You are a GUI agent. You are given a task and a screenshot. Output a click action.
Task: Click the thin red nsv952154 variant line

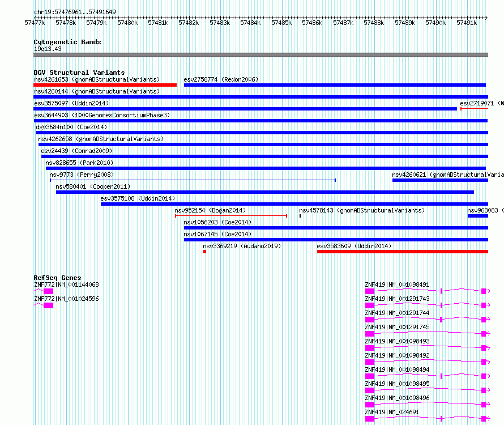(x=231, y=216)
